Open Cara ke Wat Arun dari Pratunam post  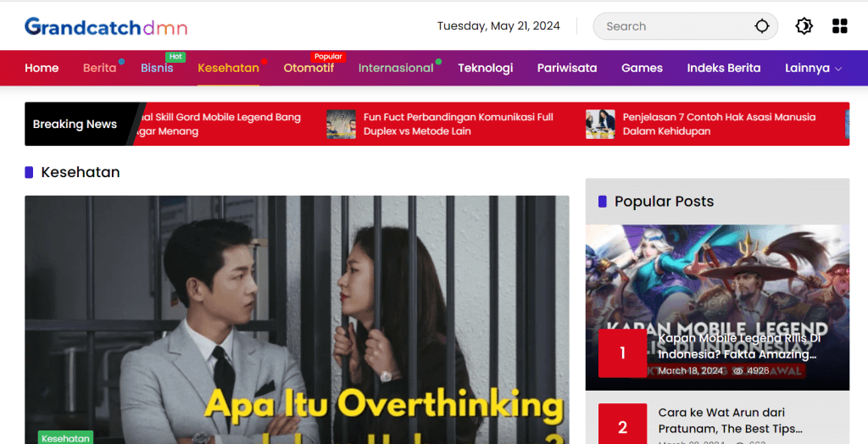pyautogui.click(x=730, y=421)
